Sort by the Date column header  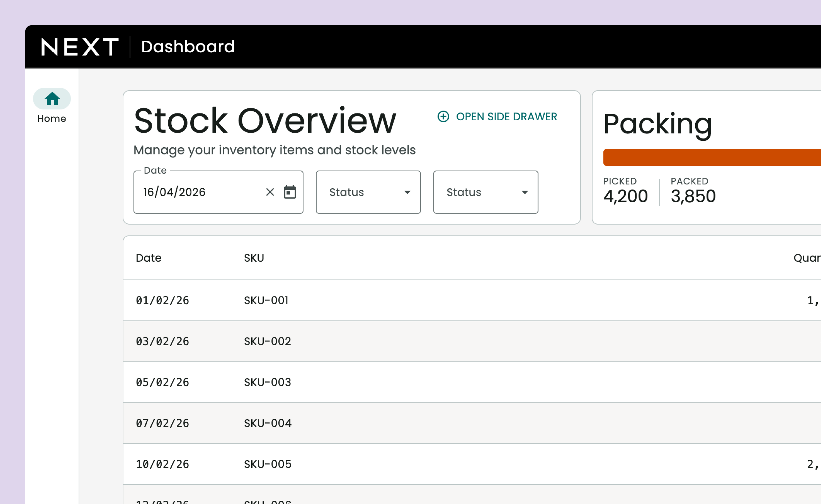tap(148, 258)
